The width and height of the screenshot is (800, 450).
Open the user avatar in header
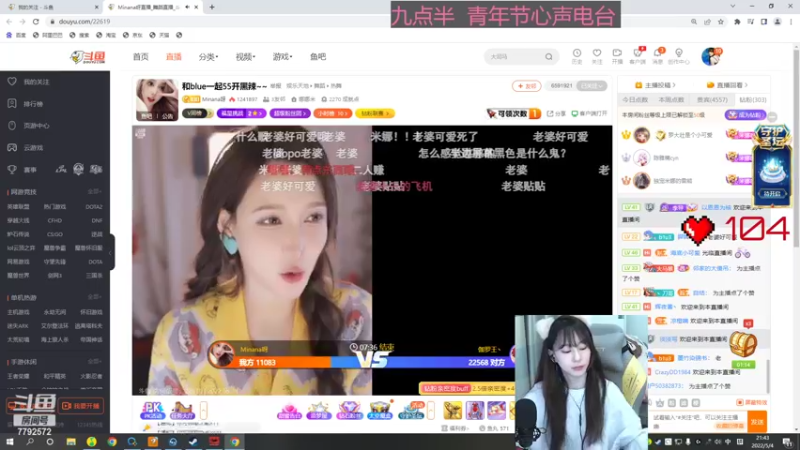tap(711, 57)
